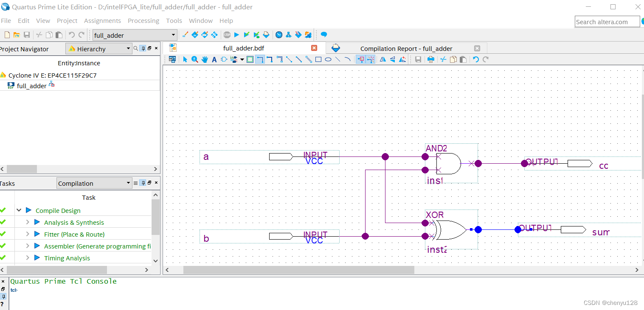
Task: Open the Assignments menu
Action: coord(102,20)
